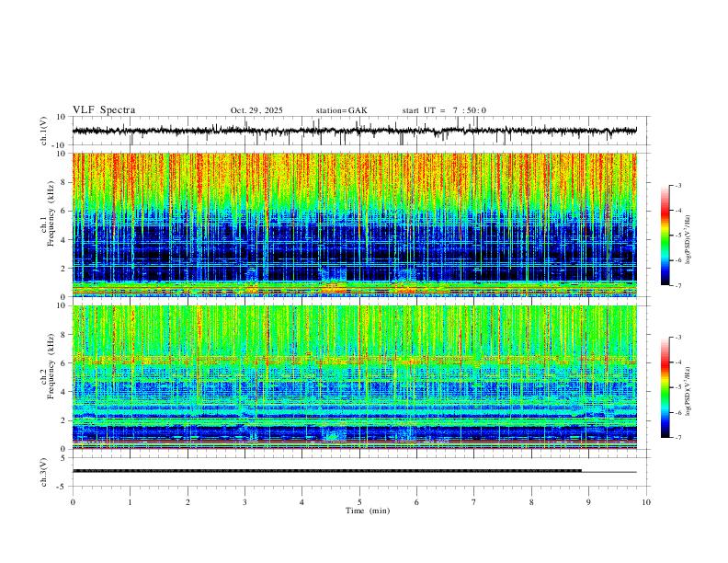
Task: Click the "station=GAK" label
Action: click(x=341, y=110)
